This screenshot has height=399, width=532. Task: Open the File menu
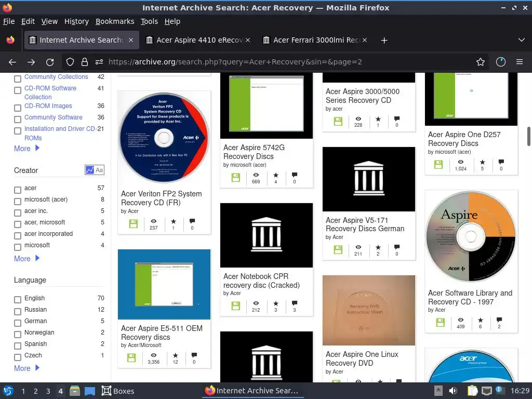[x=9, y=21]
